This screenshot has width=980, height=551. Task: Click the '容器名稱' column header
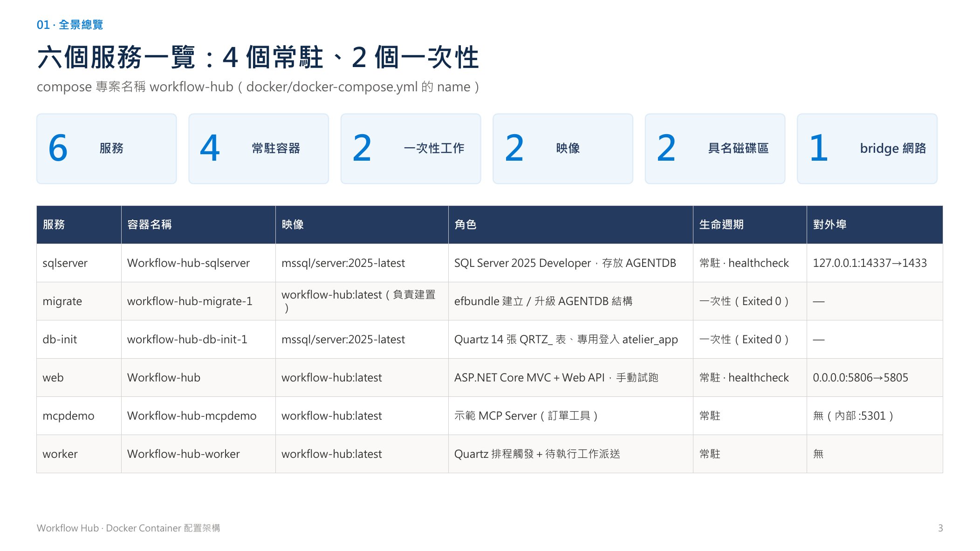coord(199,224)
